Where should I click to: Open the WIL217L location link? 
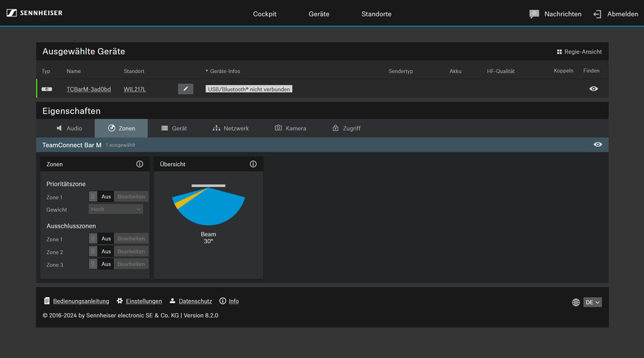click(135, 89)
